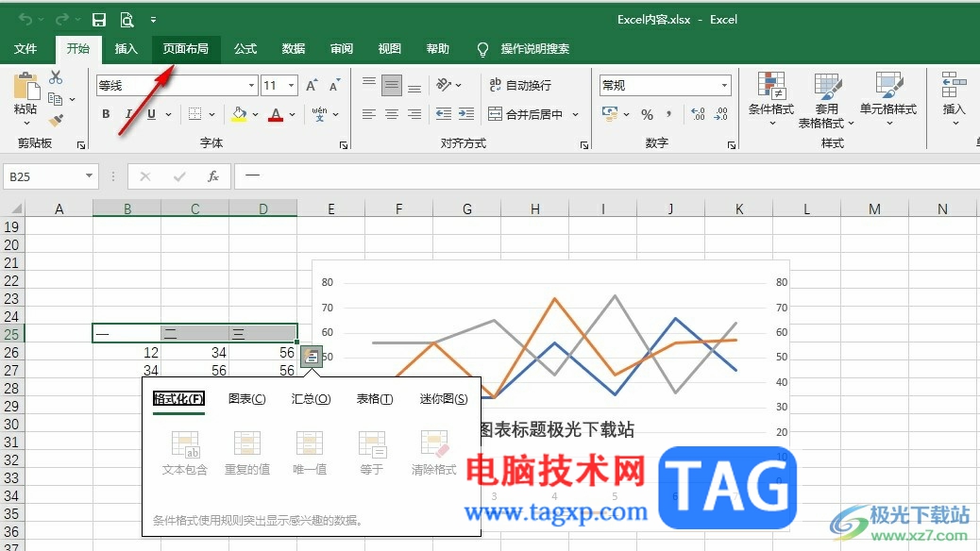Decrease decimal places
This screenshot has height=551, width=980.
[x=721, y=114]
